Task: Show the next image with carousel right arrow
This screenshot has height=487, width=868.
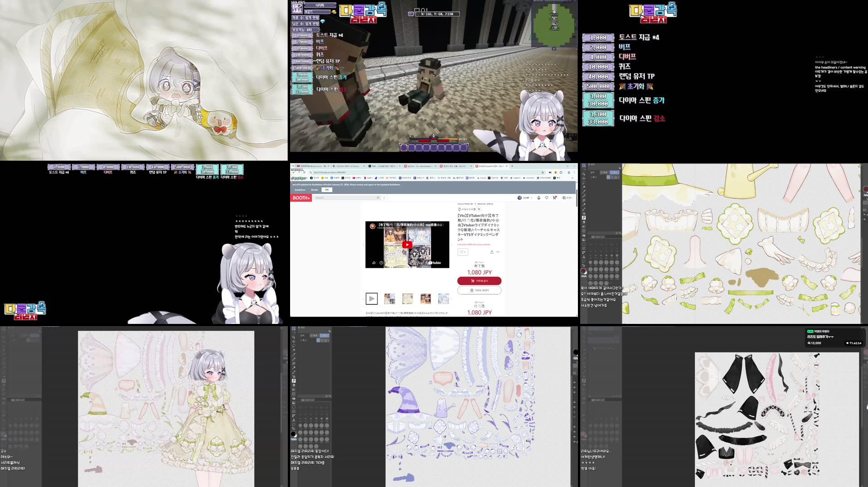Action: (451, 245)
